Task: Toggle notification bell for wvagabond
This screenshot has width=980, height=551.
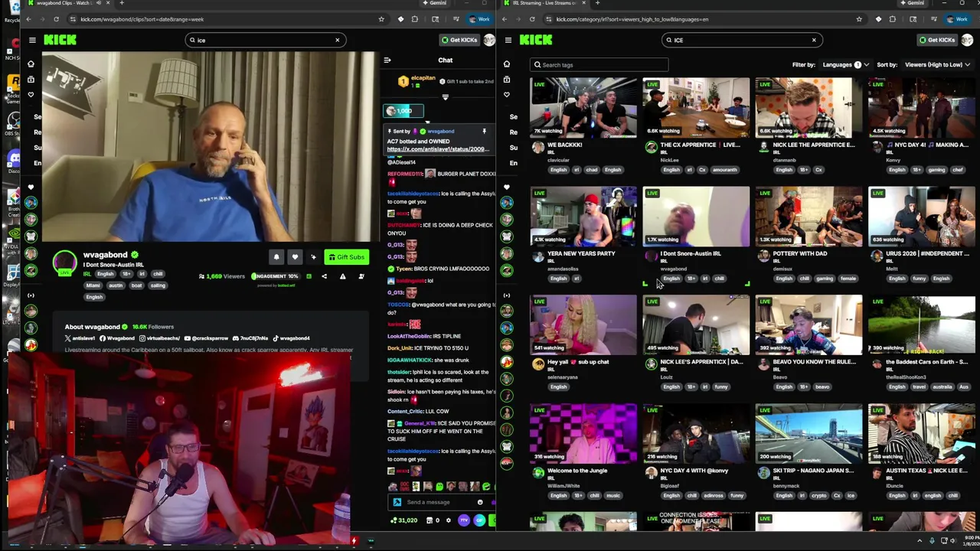Action: click(x=276, y=257)
